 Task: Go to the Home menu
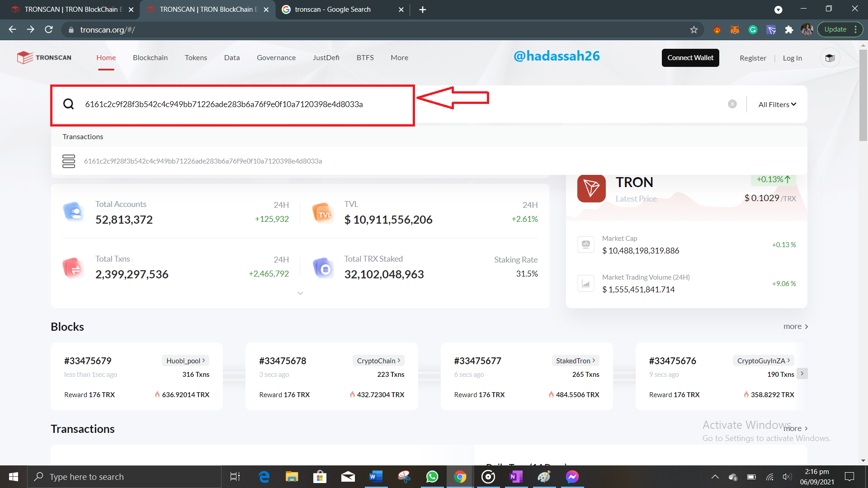coord(106,58)
